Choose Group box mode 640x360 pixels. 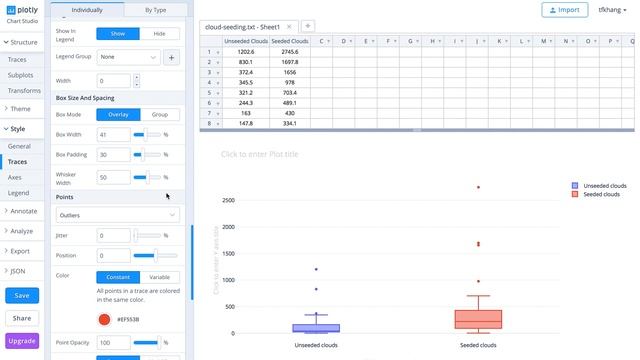click(x=160, y=115)
